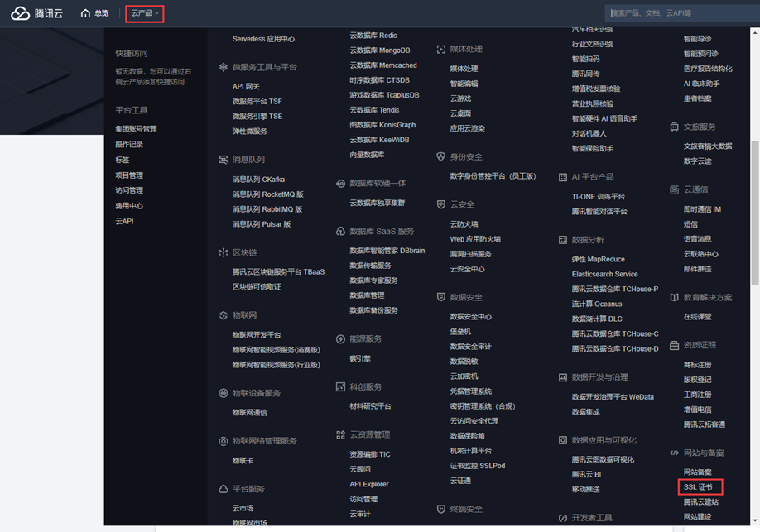The width and height of the screenshot is (760, 532).
Task: Click the 云通信 category icon
Action: pos(674,189)
